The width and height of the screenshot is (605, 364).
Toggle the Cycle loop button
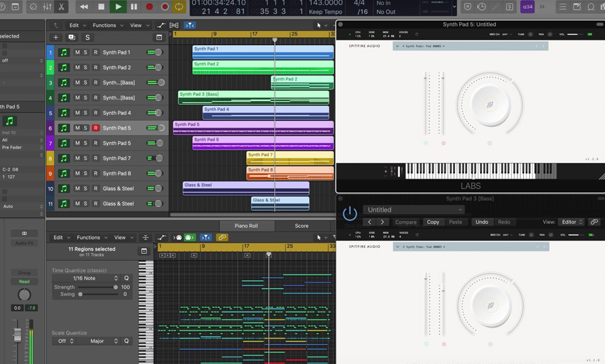coord(179,7)
